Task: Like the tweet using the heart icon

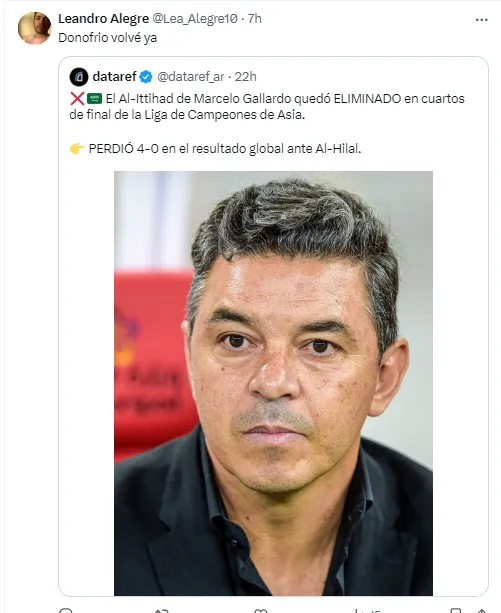Action: [260, 611]
